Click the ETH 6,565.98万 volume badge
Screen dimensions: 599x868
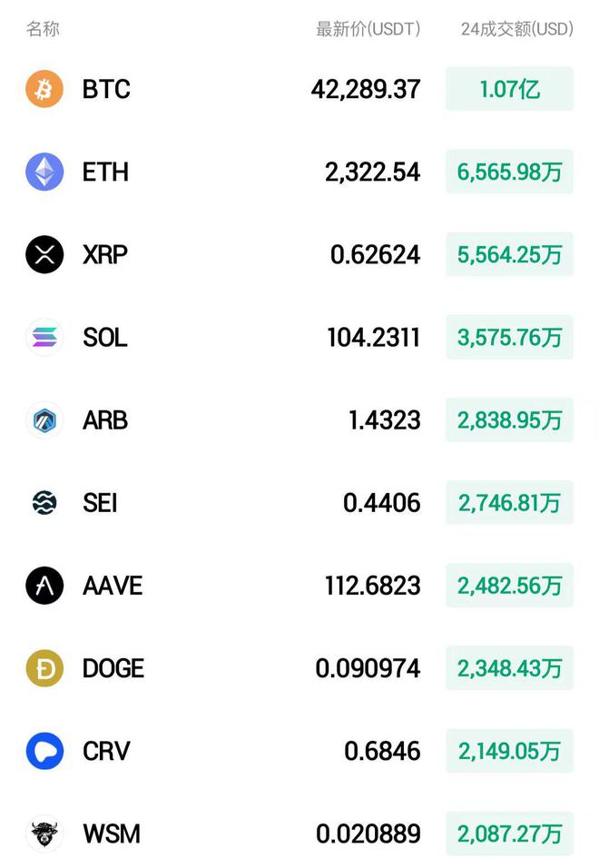509,172
